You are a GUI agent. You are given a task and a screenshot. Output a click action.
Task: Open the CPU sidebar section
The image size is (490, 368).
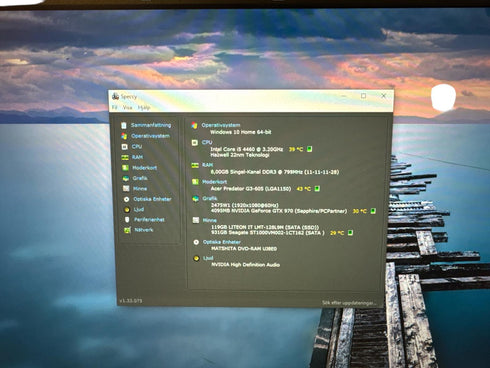click(x=137, y=146)
